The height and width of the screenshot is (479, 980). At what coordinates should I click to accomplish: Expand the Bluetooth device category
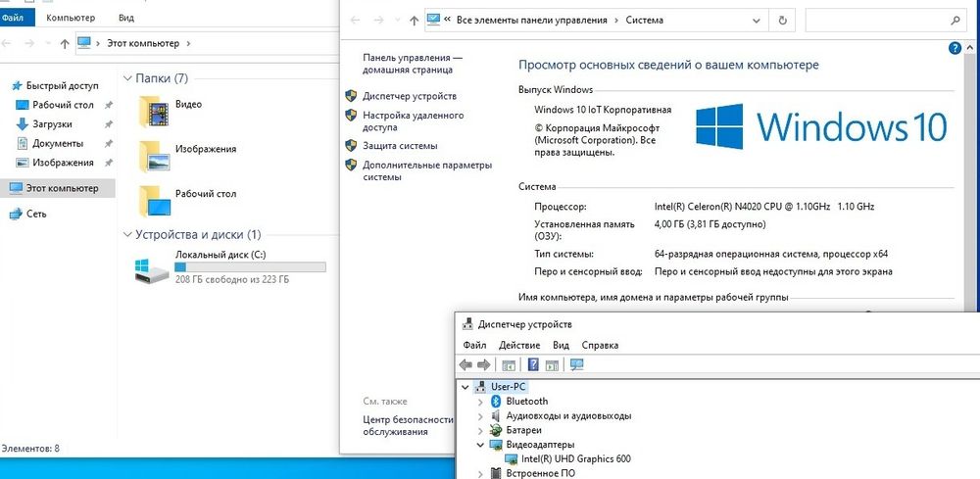coord(480,402)
